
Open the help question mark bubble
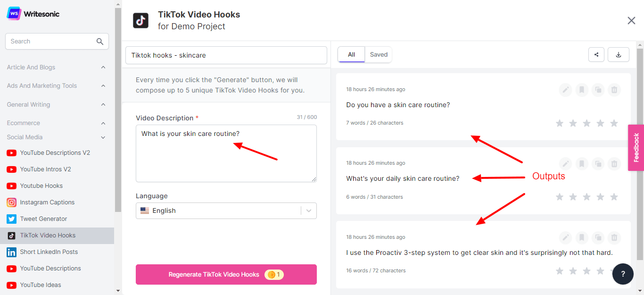point(623,274)
